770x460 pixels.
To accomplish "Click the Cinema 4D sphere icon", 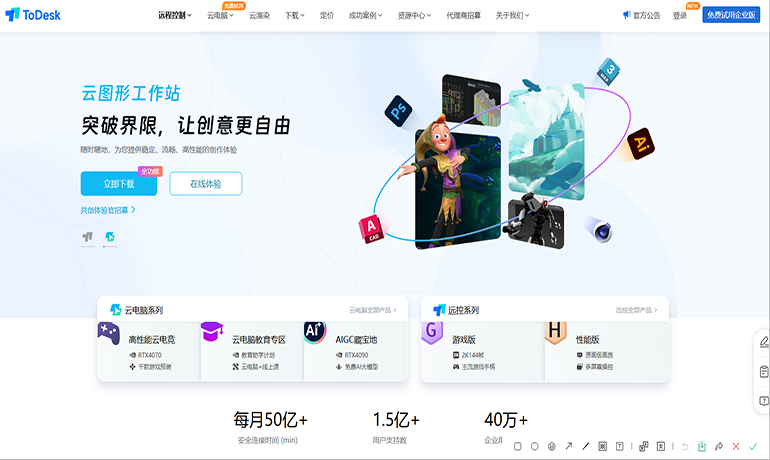I will 602,231.
